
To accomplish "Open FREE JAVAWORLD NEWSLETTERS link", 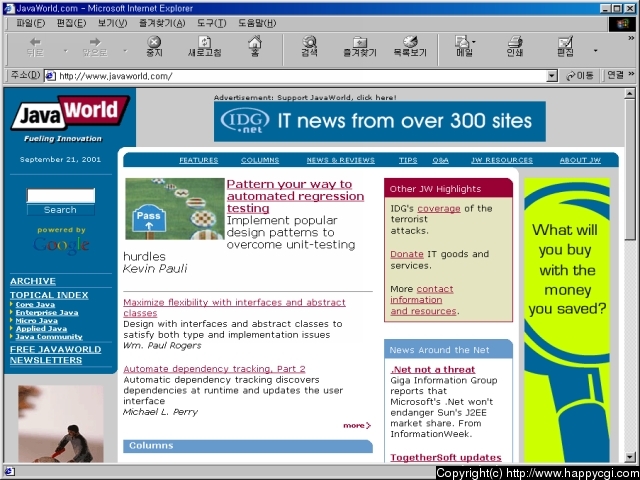I will tap(56, 355).
